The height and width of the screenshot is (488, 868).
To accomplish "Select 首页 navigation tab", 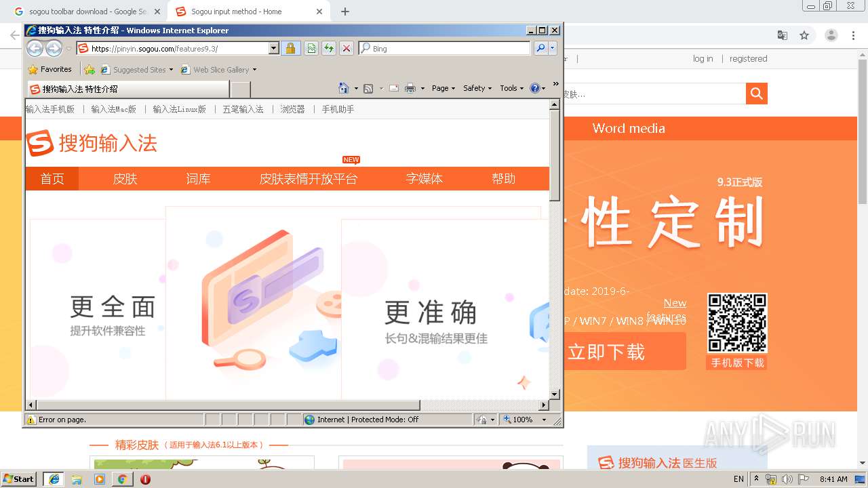I will pos(52,178).
